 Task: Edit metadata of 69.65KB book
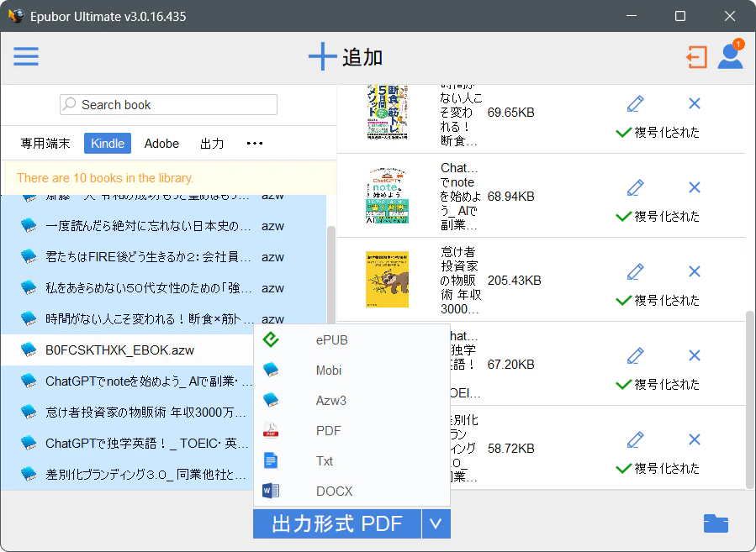tap(636, 103)
